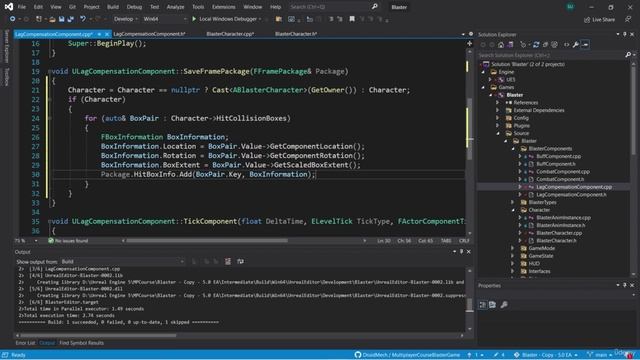640x360 pixels.
Task: Pin the Solution Explorer panel
Action: pos(625,34)
